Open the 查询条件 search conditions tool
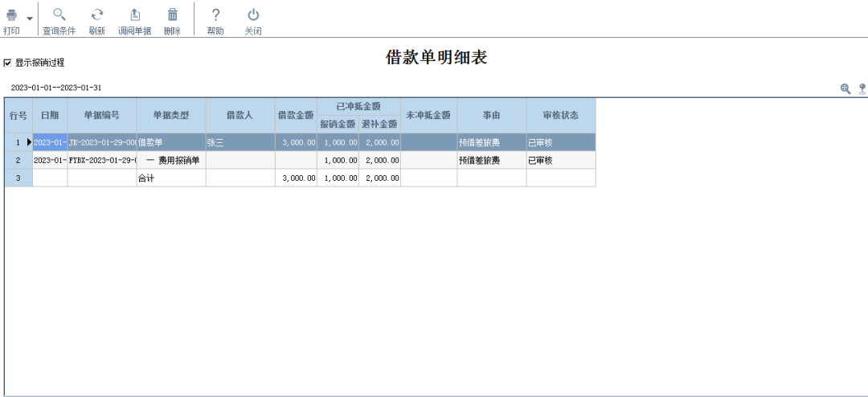The height and width of the screenshot is (397, 868). click(x=59, y=15)
